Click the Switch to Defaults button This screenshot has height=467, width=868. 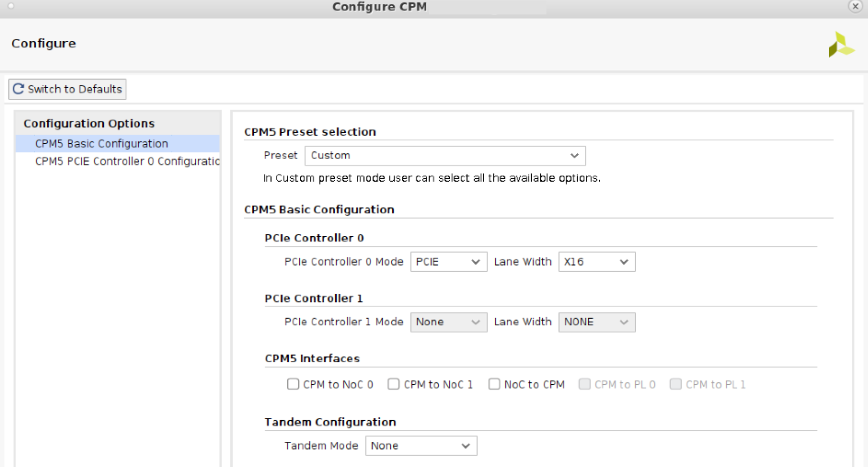click(x=67, y=89)
